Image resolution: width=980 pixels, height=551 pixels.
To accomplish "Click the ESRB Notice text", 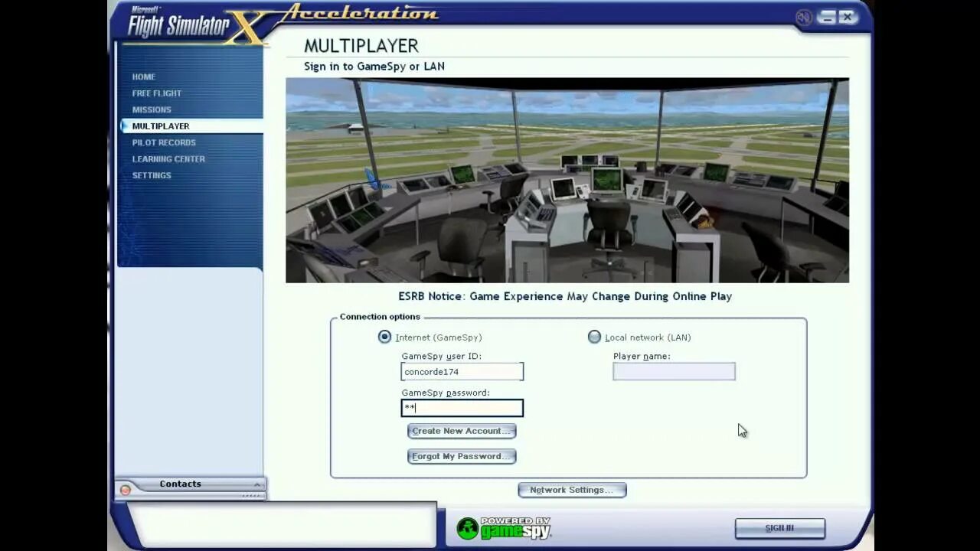I will [565, 296].
